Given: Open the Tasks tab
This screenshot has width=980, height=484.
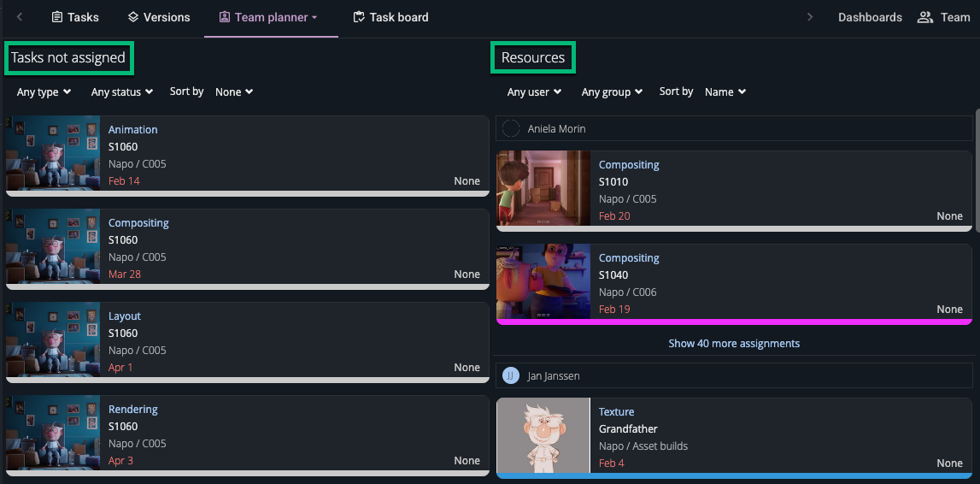Looking at the screenshot, I should 75,17.
